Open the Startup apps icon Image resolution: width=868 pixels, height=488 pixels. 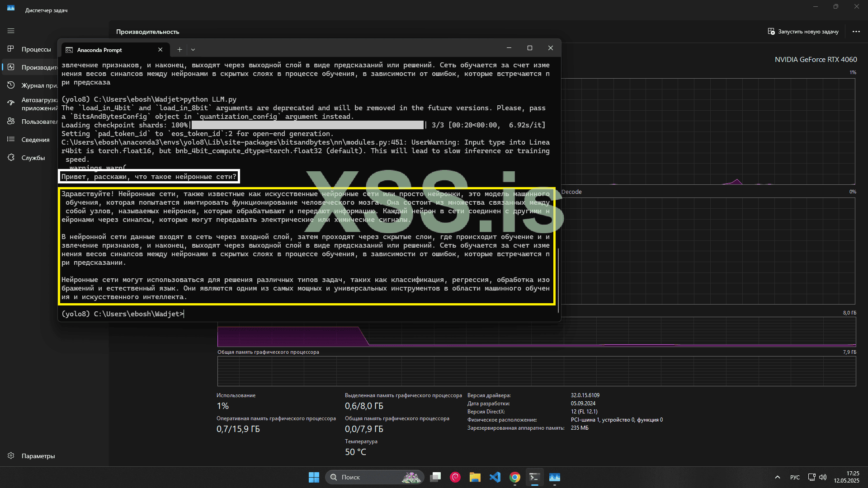tap(11, 103)
